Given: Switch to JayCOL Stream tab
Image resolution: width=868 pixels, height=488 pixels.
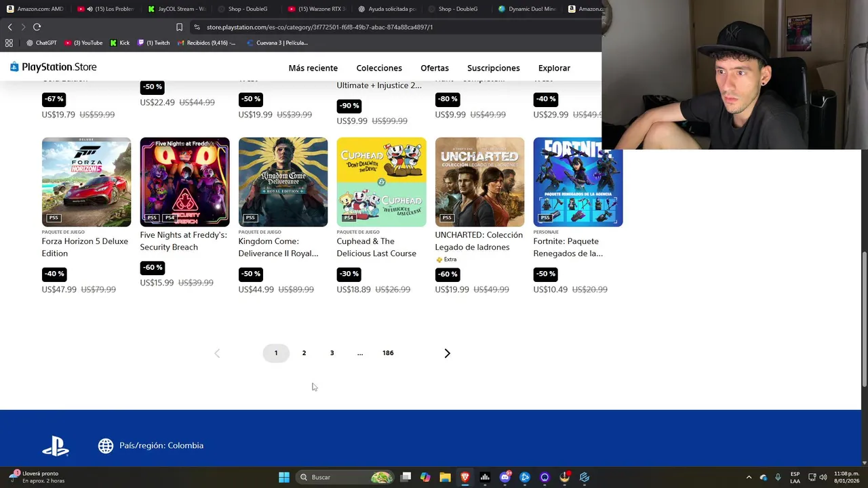Looking at the screenshot, I should [x=176, y=9].
